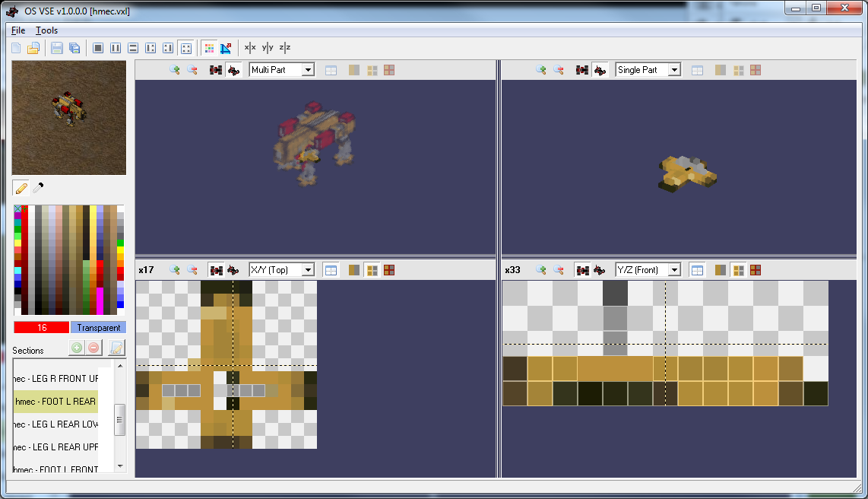Select the zoom out magnifier in the Single Part viewport
Viewport: 868px width, 499px height.
click(x=559, y=69)
